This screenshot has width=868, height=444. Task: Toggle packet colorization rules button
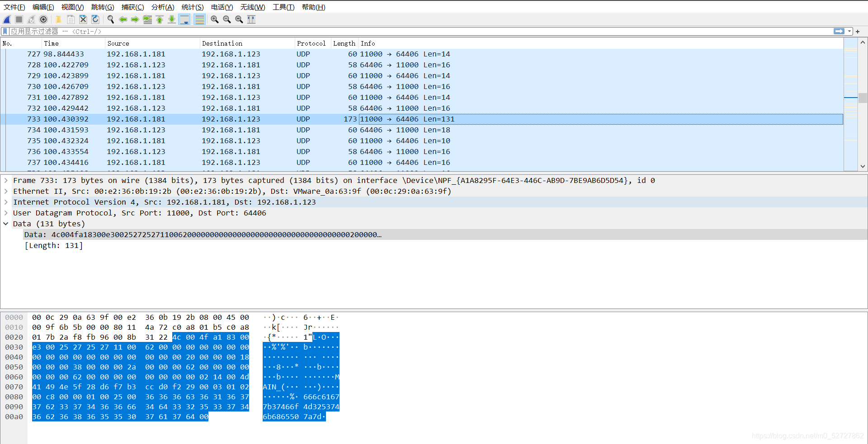click(199, 19)
